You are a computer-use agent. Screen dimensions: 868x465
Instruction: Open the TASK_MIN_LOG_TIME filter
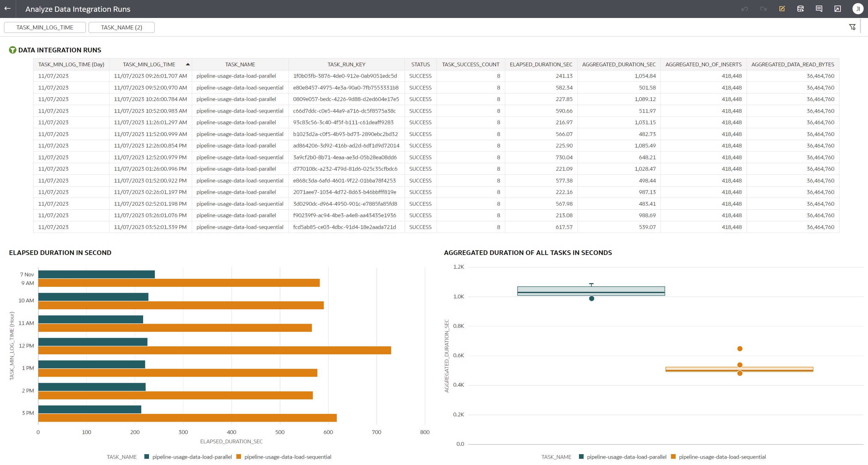[45, 27]
